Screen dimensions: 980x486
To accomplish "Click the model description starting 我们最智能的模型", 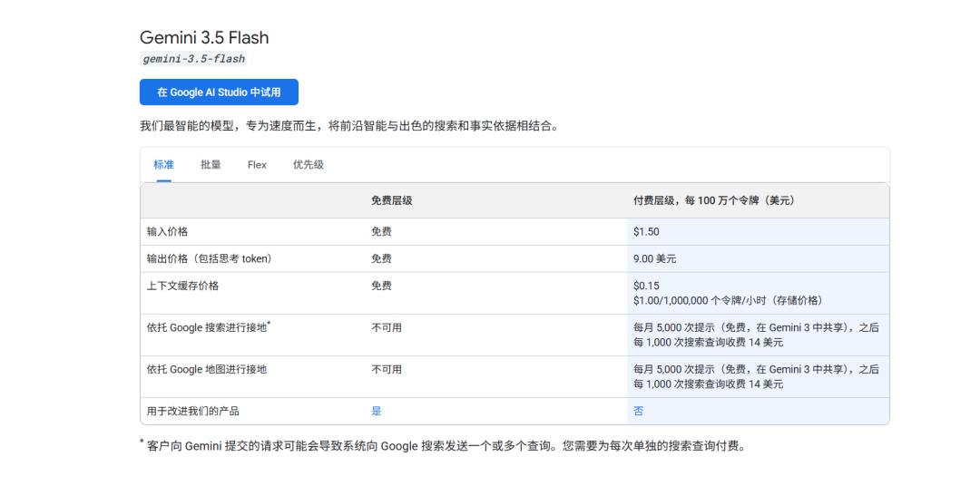I will coord(348,126).
